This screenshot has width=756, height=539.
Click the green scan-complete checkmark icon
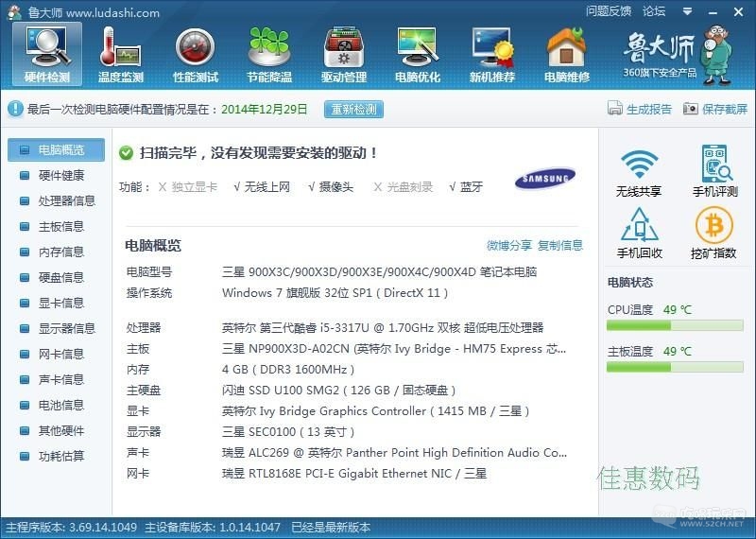point(126,153)
